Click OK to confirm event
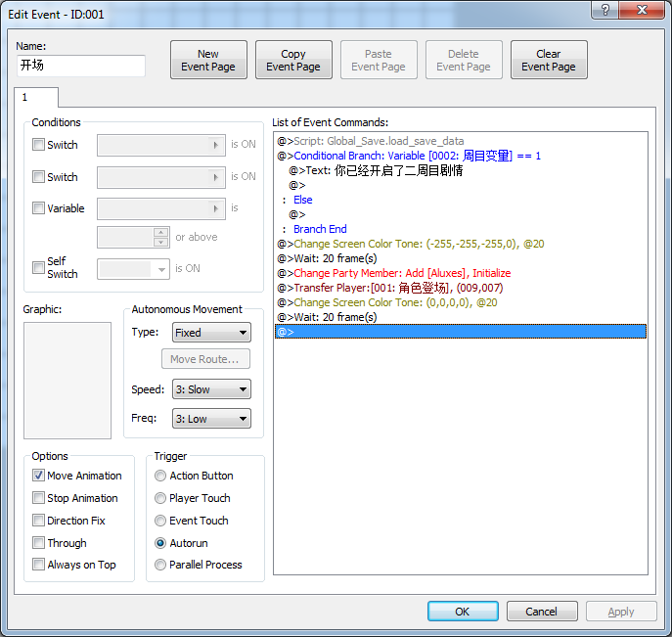The width and height of the screenshot is (672, 637). (x=463, y=611)
